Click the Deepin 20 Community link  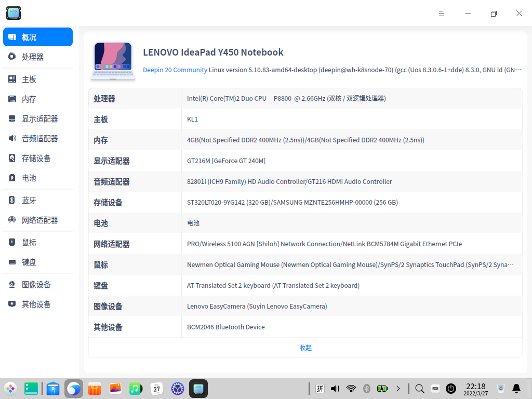click(175, 70)
